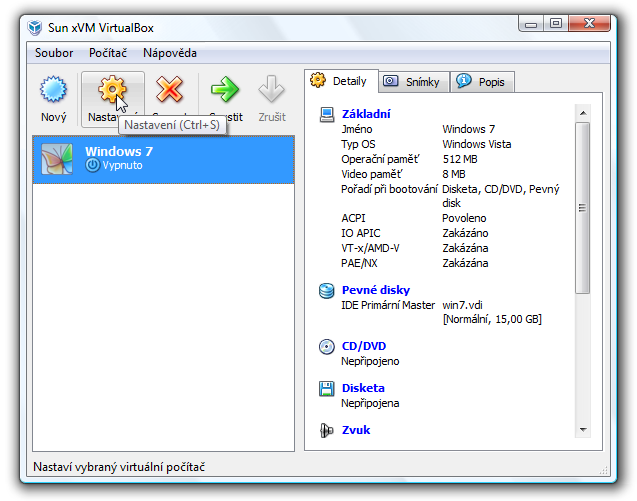Switch to the Popis tab
Image resolution: width=637 pixels, height=501 pixels.
[483, 82]
